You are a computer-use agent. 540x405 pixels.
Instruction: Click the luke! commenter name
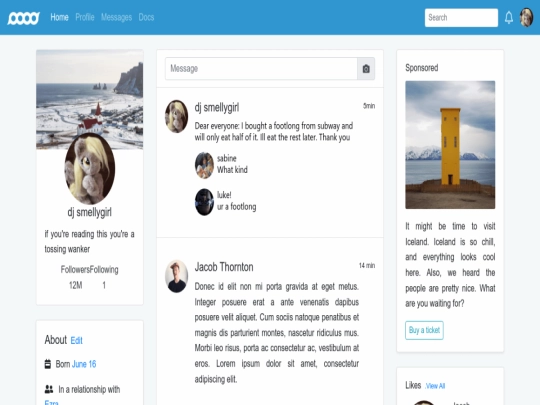224,195
